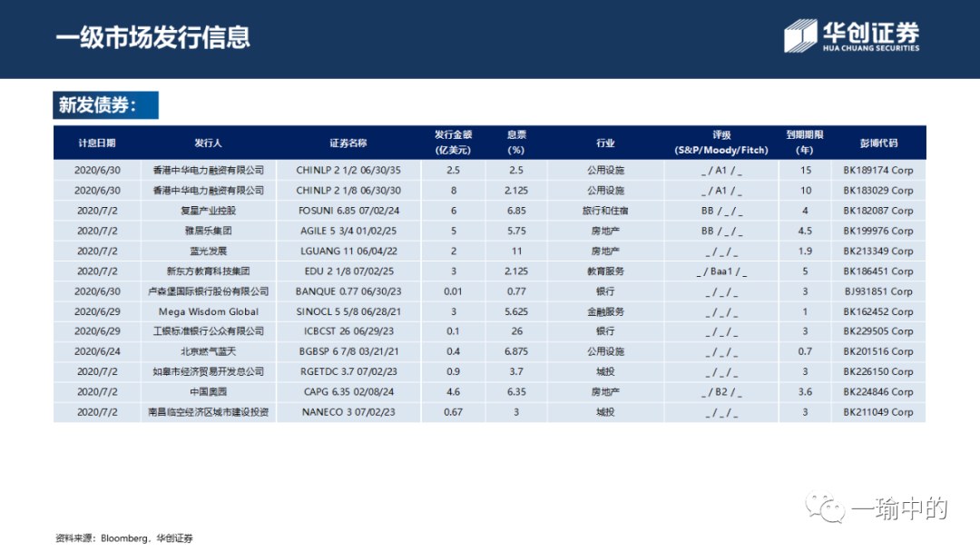980x552 pixels.
Task: Click issuer 卢森堡国际银行股份有限公司
Action: (208, 291)
